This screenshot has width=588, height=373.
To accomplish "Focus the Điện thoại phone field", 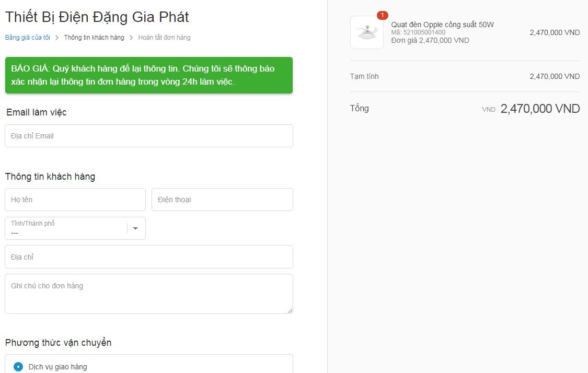I will [222, 200].
